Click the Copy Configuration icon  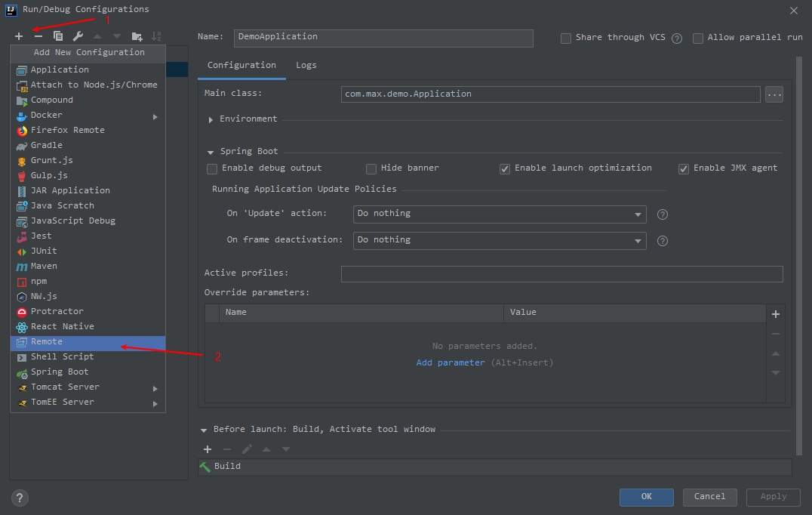[58, 36]
